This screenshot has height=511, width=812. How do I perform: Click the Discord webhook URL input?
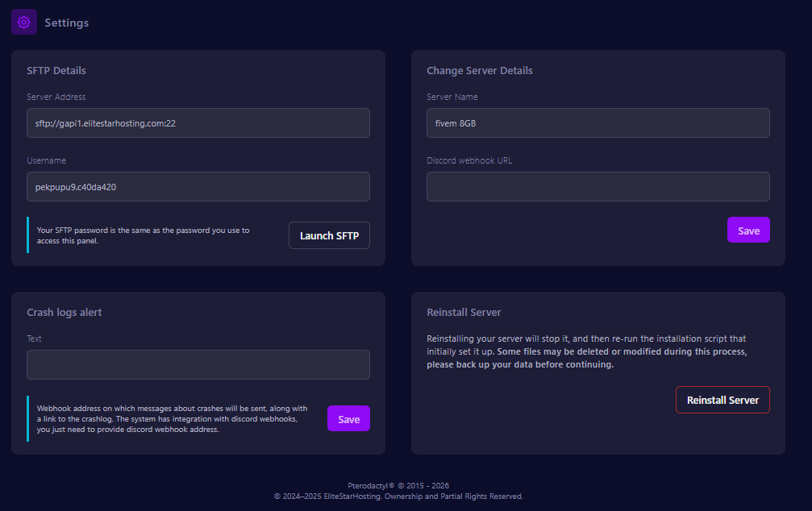click(x=598, y=187)
